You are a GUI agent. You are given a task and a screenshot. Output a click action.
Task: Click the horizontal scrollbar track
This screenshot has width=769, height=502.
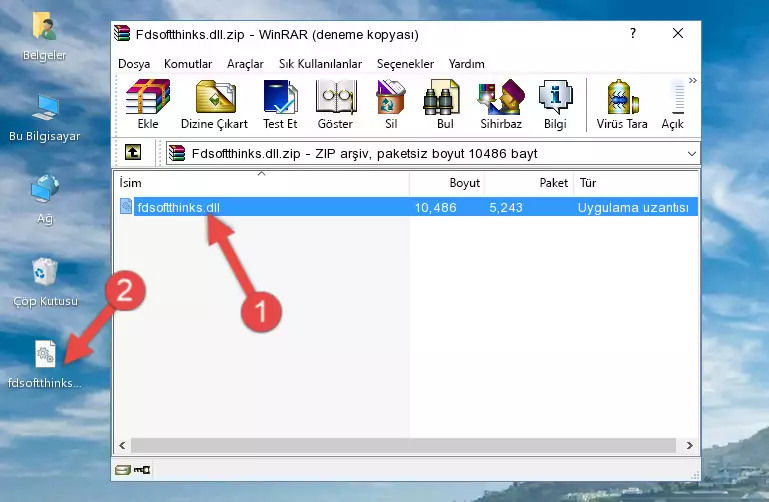(x=403, y=445)
